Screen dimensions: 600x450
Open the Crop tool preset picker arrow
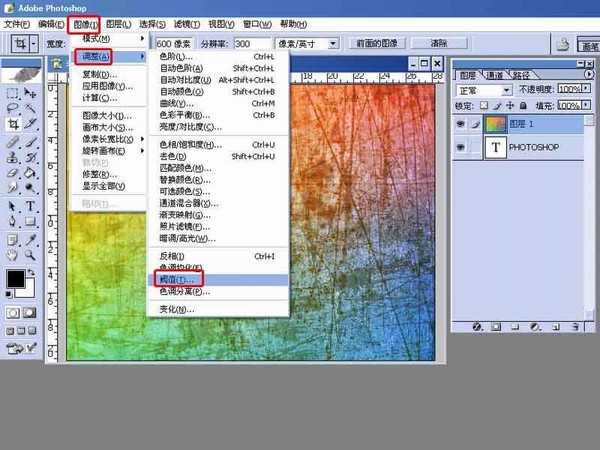[x=34, y=44]
